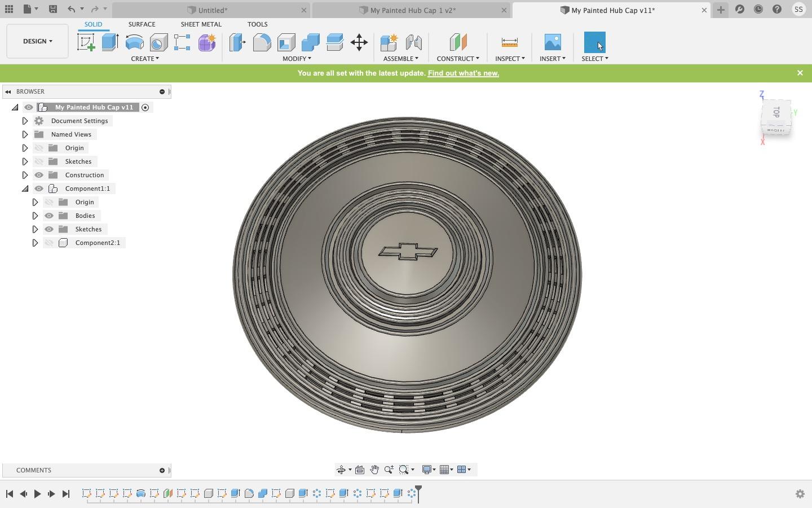Toggle visibility of the Bodies folder
This screenshot has width=812, height=508.
tap(49, 216)
